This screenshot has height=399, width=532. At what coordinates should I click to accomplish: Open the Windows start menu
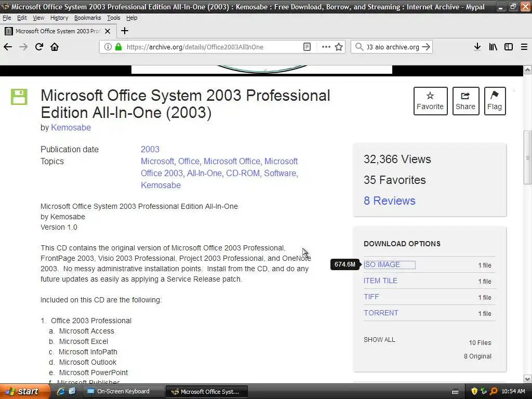coord(24,391)
